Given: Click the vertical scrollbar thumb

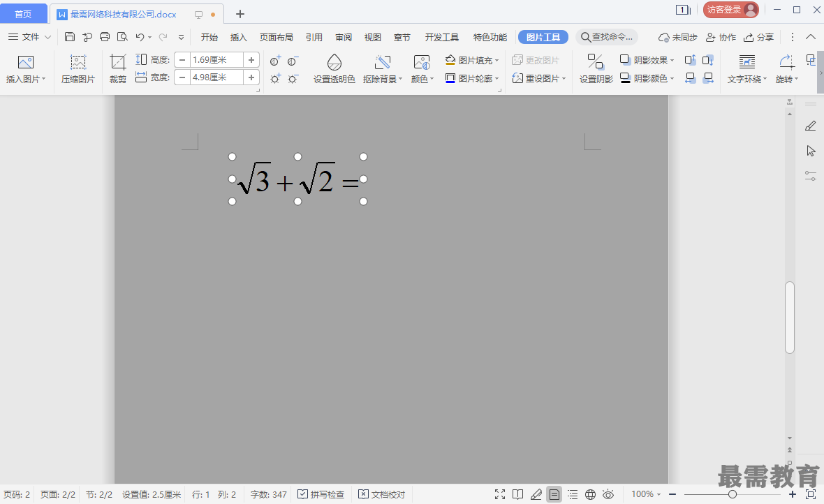Looking at the screenshot, I should [x=789, y=318].
